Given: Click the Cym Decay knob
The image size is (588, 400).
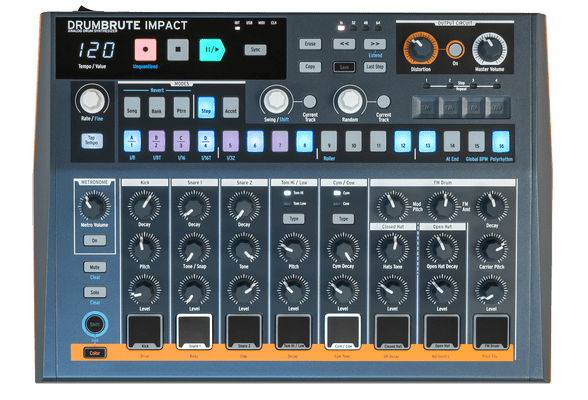Looking at the screenshot, I should 343,247.
